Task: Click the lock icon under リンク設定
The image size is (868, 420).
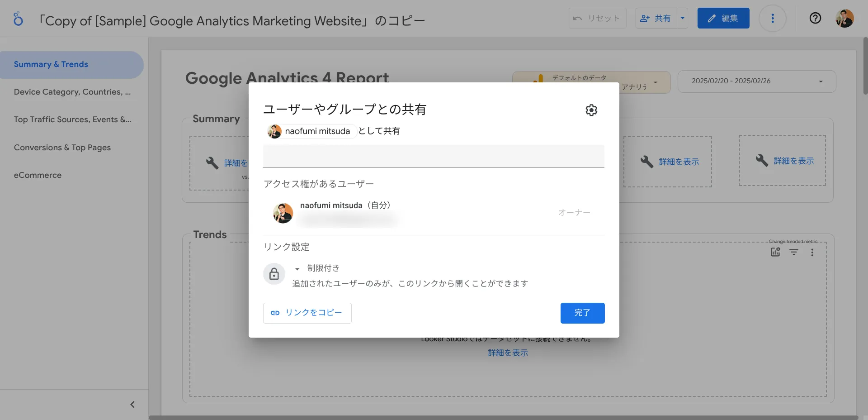Action: pos(274,274)
